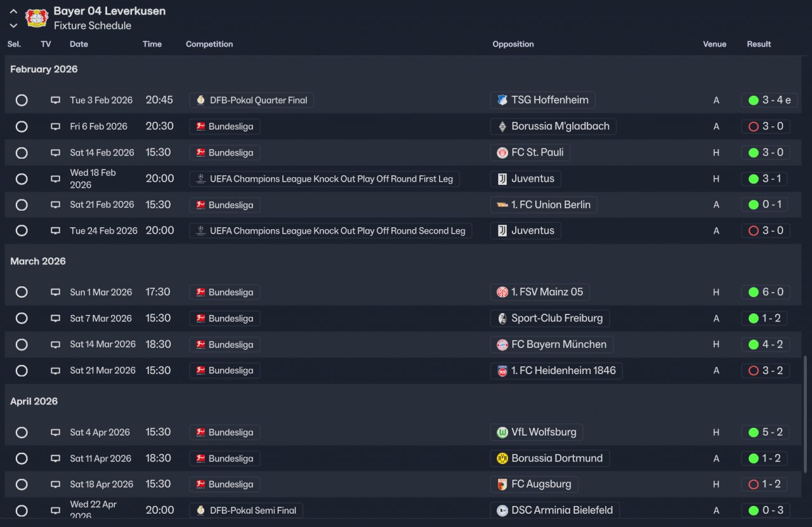Click the 'Fixture Schedule' subtitle
The image size is (812, 527).
[93, 26]
